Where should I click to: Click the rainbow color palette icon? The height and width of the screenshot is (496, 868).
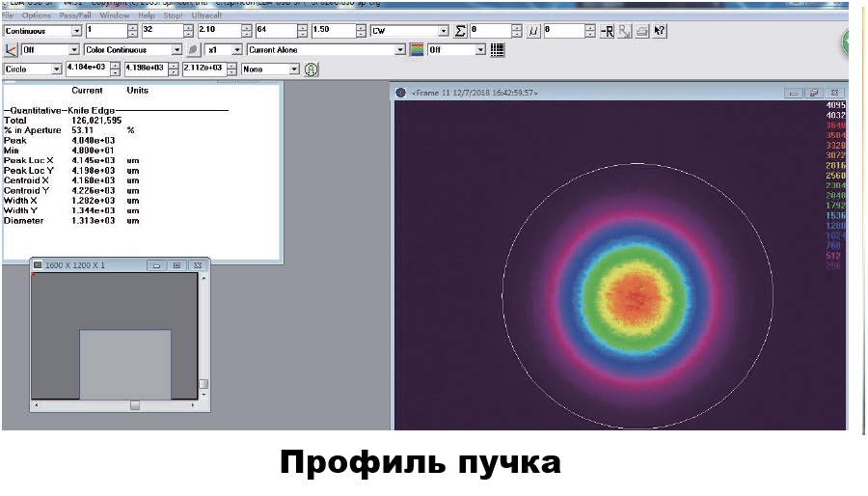[416, 49]
